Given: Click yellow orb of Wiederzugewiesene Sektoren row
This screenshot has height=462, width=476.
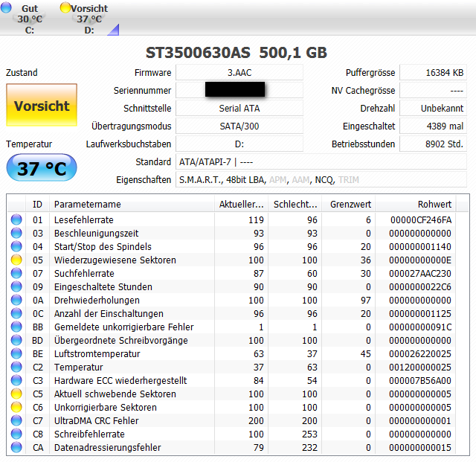Looking at the screenshot, I should [x=16, y=260].
